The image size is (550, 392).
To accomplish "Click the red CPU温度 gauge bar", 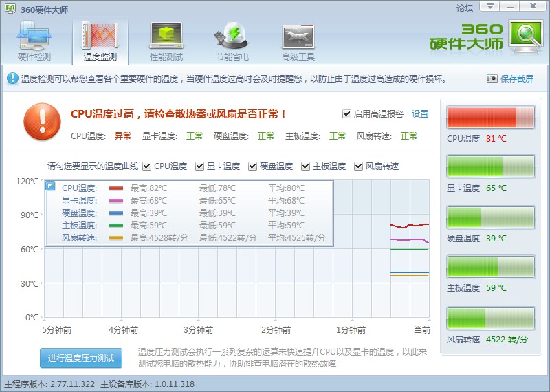I will point(491,117).
